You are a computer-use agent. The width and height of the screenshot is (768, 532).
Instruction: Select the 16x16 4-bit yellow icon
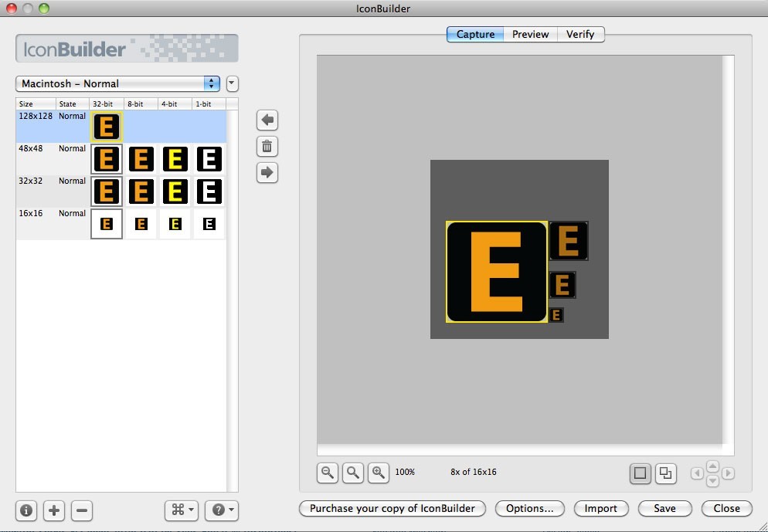click(x=175, y=224)
